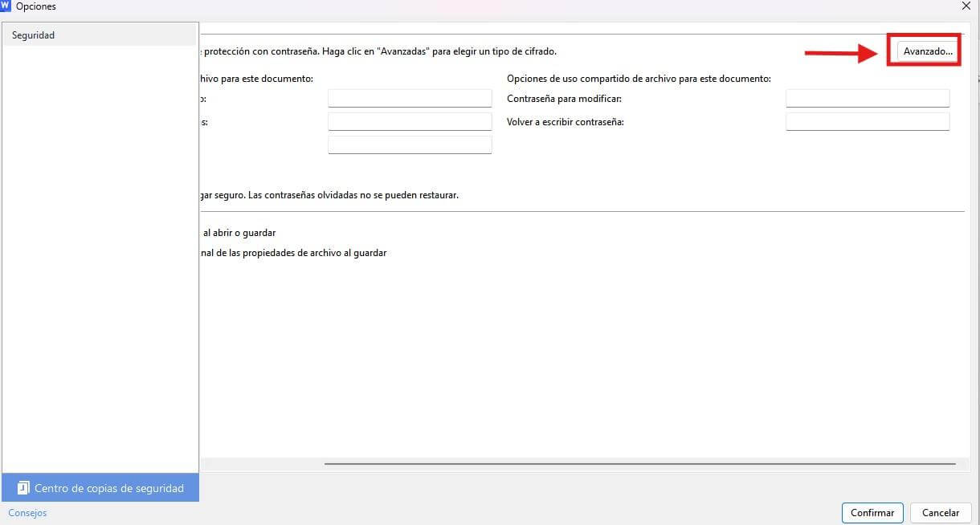Close the Opciones dialog with the X
This screenshot has width=980, height=525.
tap(966, 6)
